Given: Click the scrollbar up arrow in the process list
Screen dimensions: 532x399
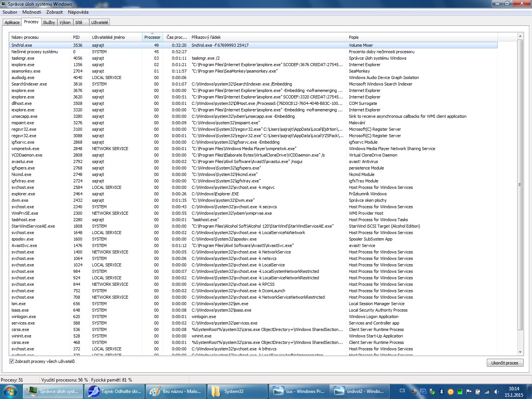Looking at the screenshot, I should 520,36.
